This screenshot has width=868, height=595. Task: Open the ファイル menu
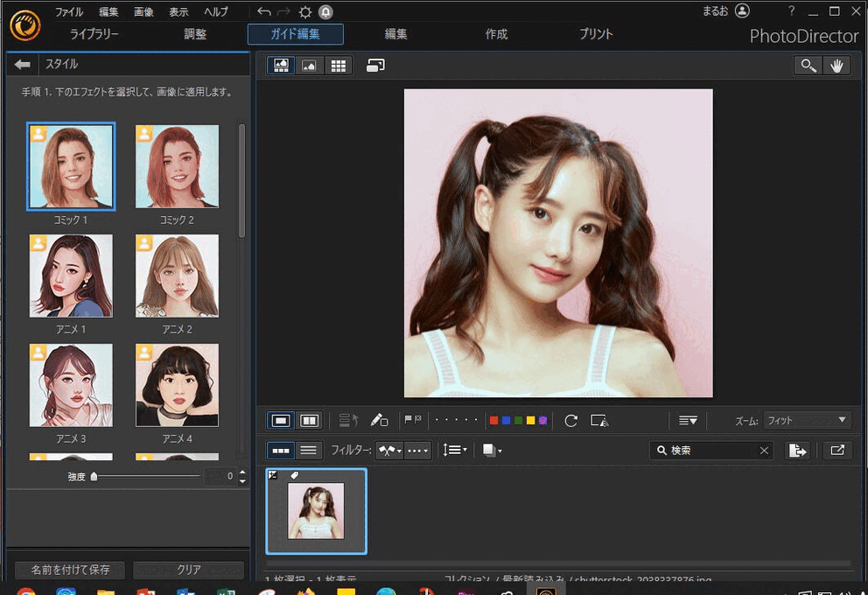[x=69, y=12]
